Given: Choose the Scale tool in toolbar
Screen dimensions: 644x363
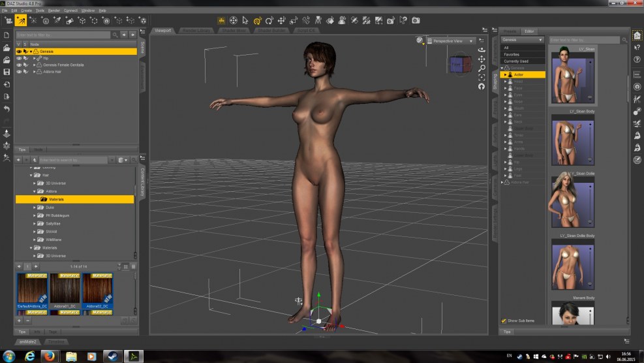Looking at the screenshot, I should point(294,20).
